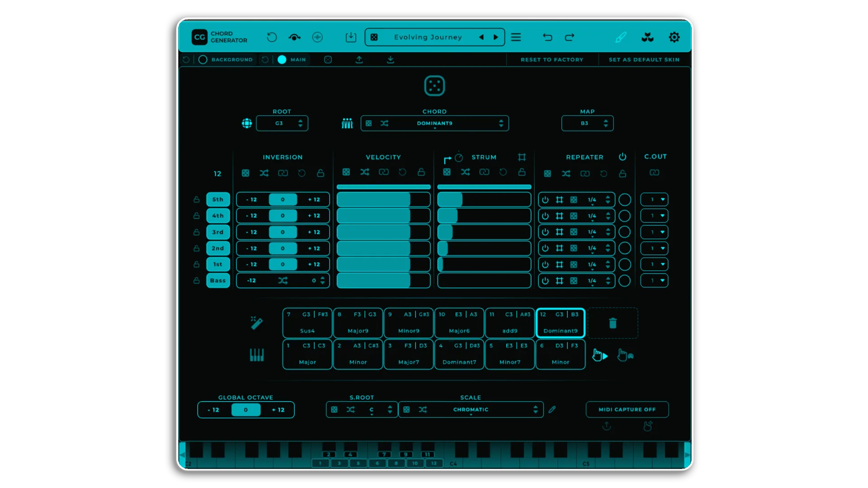Click the large randomize dice icon

[x=434, y=86]
